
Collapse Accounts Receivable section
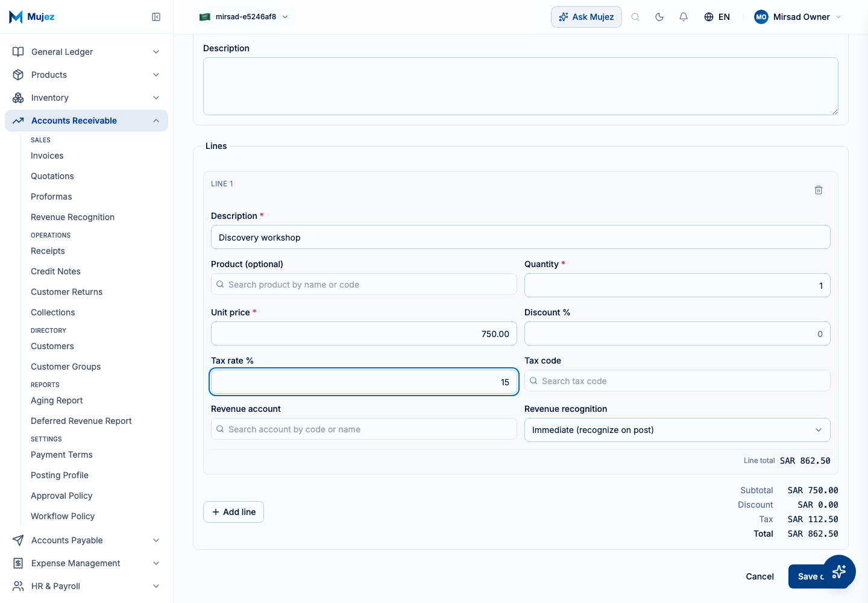pyautogui.click(x=86, y=121)
